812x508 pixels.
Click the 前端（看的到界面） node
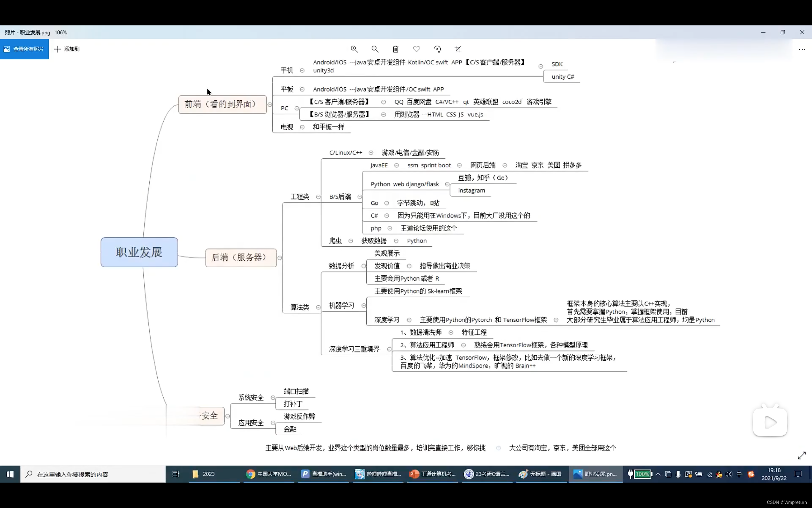click(x=222, y=104)
